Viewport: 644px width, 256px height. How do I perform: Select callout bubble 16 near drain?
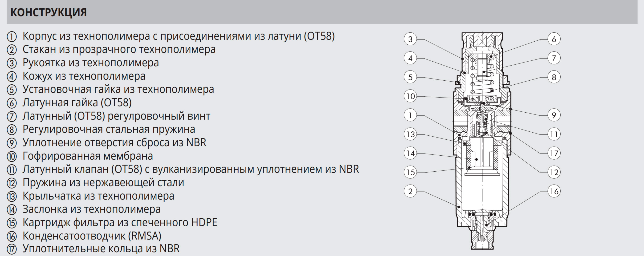[x=554, y=191]
